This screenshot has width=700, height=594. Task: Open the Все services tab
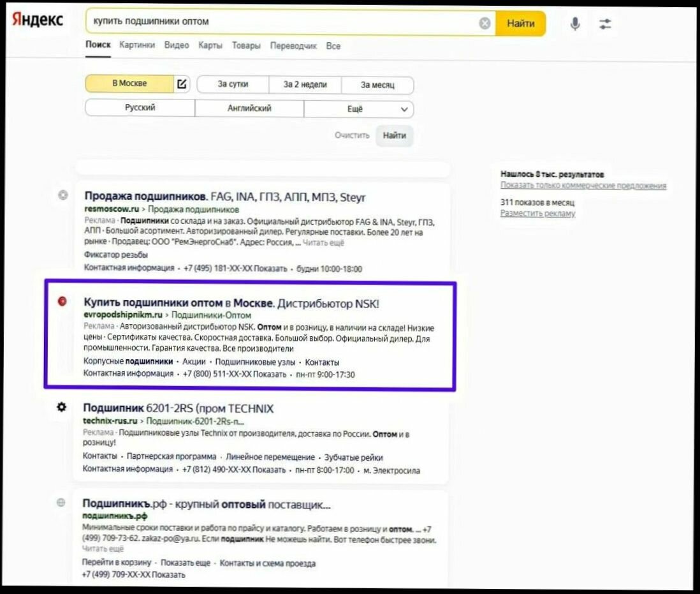click(x=333, y=46)
